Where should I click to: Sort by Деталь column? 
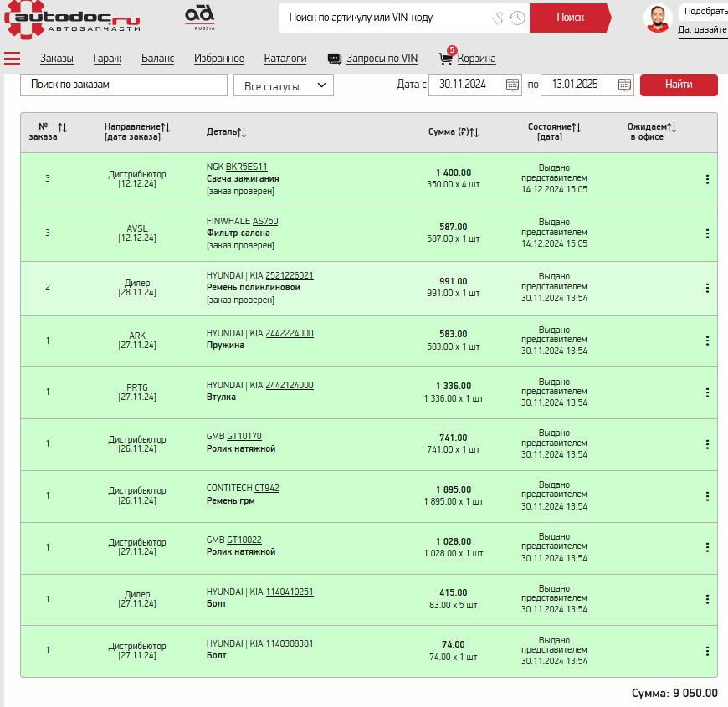(242, 132)
